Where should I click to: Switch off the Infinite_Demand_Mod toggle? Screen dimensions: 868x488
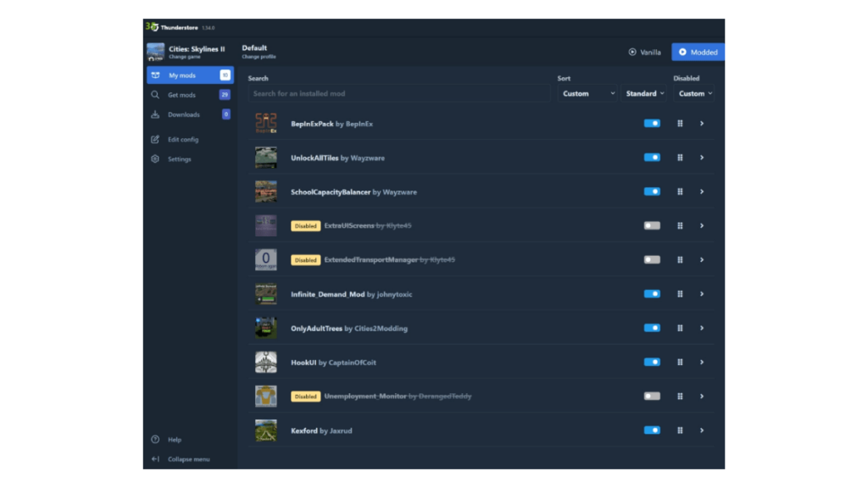point(652,294)
